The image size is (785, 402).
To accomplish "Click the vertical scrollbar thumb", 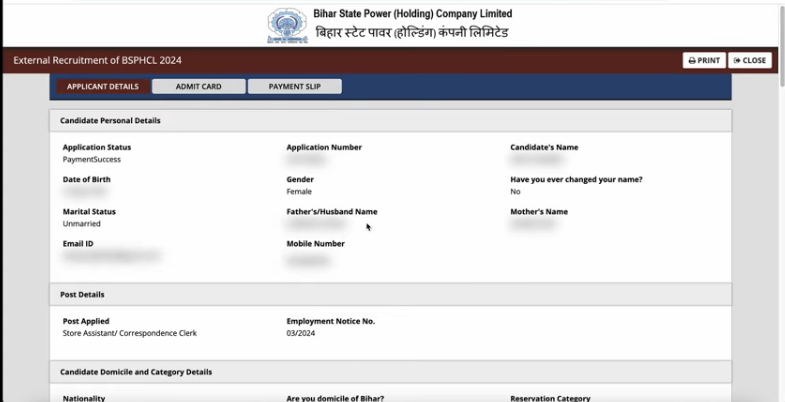I will [x=782, y=48].
